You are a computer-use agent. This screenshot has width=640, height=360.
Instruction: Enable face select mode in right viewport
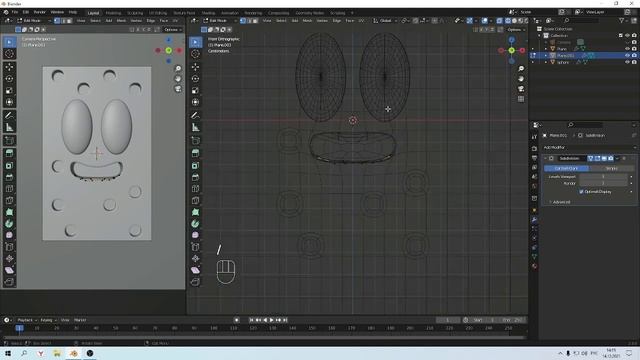[x=255, y=20]
